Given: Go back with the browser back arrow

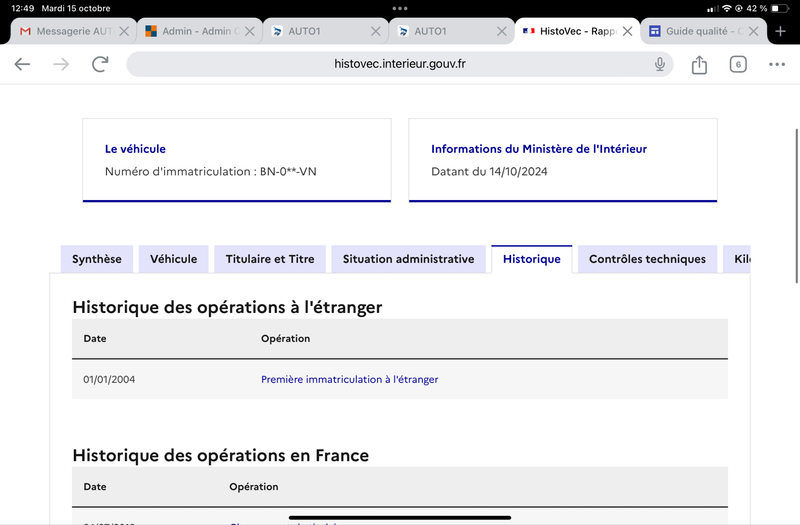Looking at the screenshot, I should pos(22,64).
